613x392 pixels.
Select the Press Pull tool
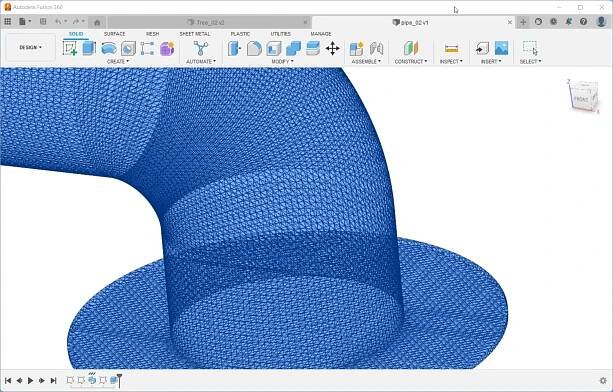[x=235, y=48]
